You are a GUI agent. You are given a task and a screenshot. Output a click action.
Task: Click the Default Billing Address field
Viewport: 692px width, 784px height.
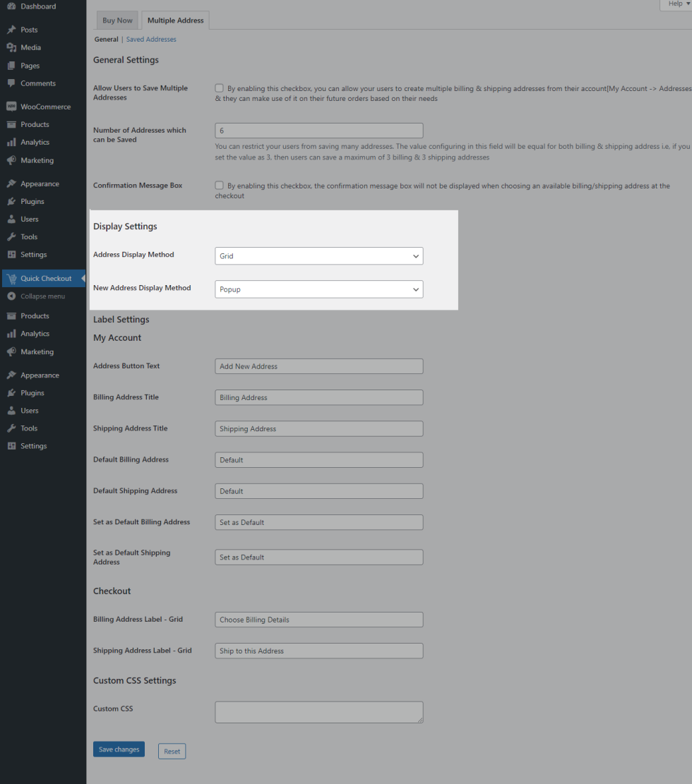coord(318,460)
